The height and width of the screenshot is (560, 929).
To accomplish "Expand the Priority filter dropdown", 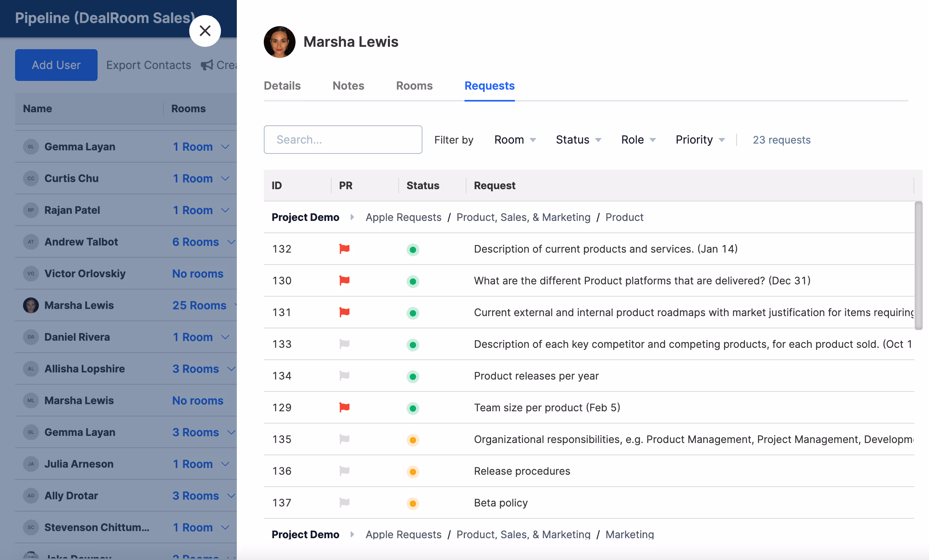I will pos(700,140).
